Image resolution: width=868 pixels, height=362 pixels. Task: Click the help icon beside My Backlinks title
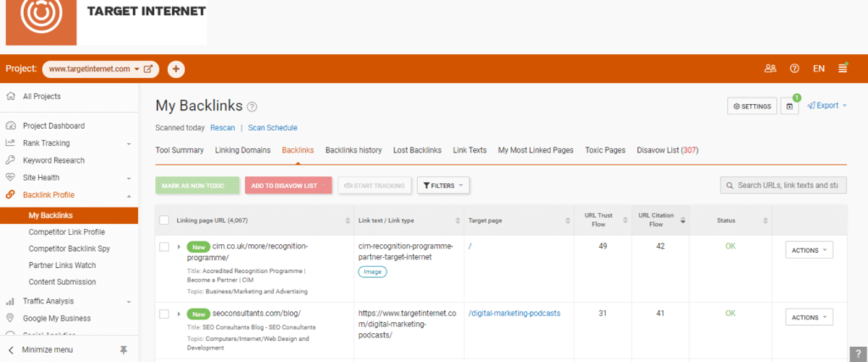252,106
